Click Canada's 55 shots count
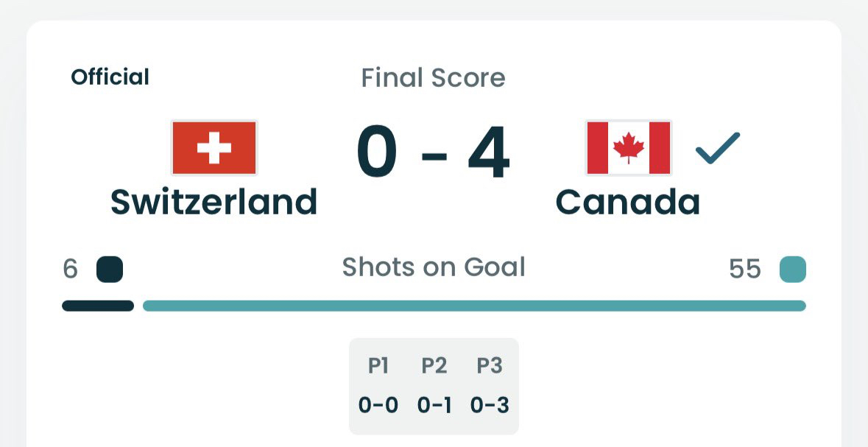The image size is (868, 447). [744, 270]
